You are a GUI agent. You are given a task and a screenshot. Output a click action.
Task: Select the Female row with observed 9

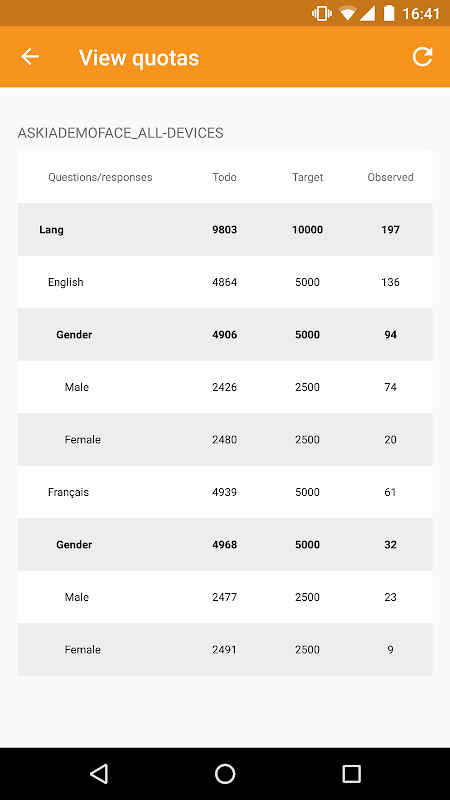(x=225, y=649)
